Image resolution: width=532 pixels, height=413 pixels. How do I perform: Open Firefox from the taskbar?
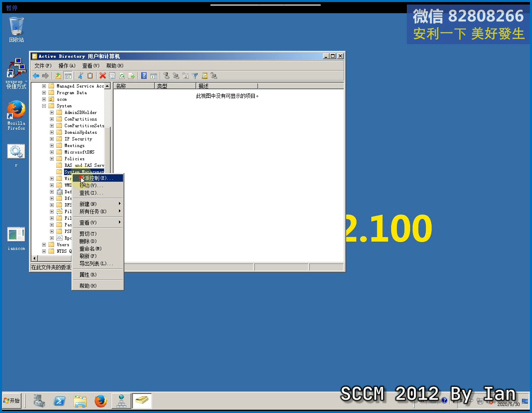[x=100, y=401]
